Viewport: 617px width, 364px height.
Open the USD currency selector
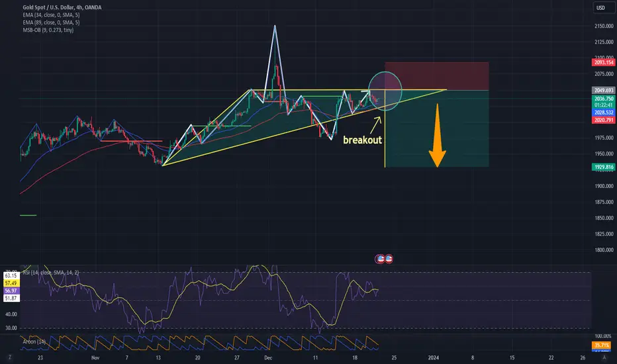604,8
